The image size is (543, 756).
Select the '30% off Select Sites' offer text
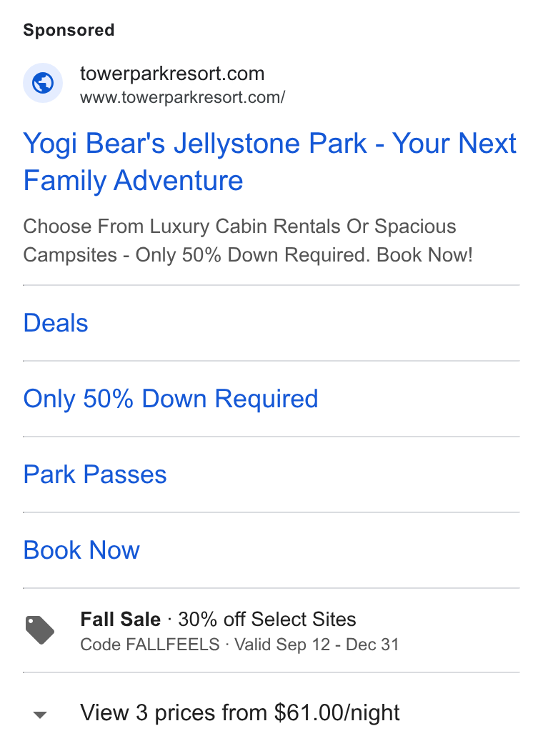267,620
